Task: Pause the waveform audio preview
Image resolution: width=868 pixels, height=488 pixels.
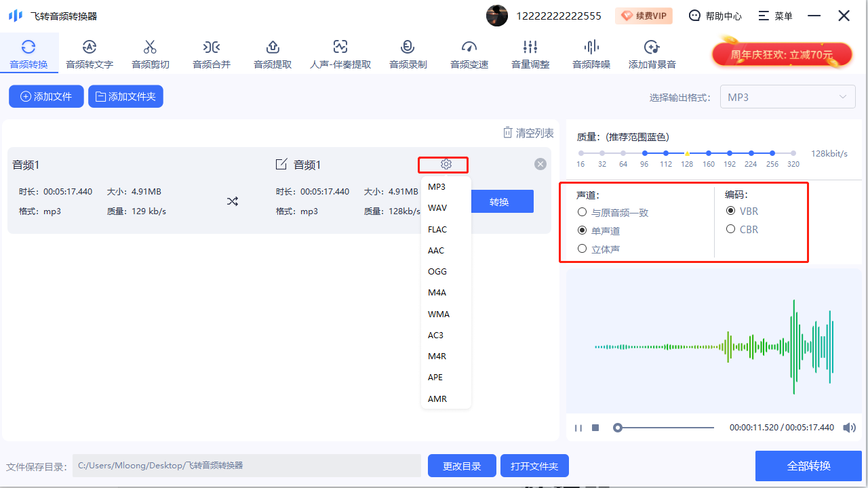Action: 578,427
